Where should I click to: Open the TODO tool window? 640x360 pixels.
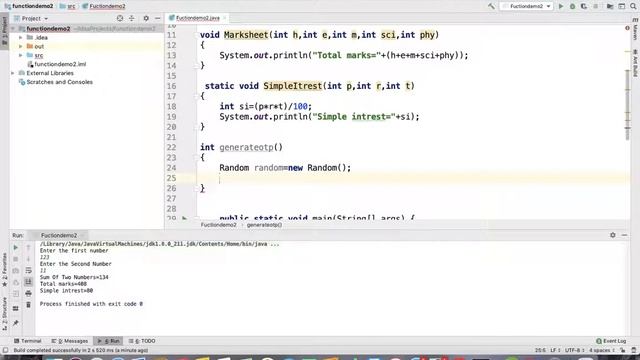142,341
